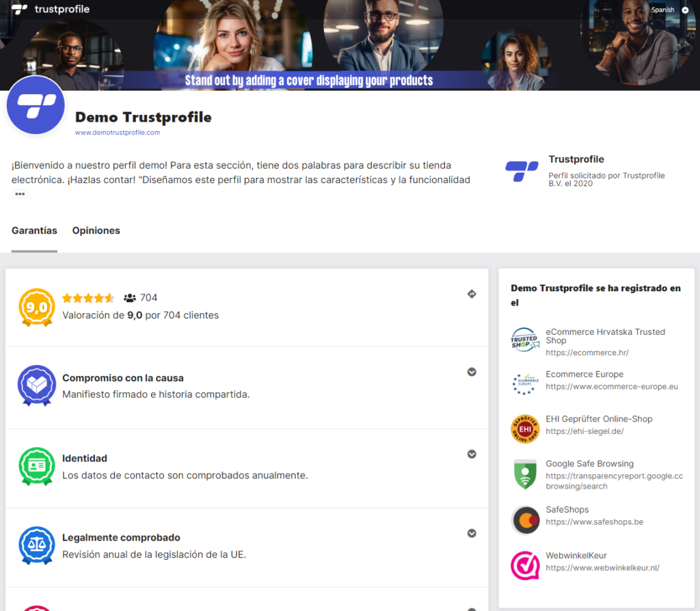Click the star rating row
Screen dimensions: 700x611
click(88, 298)
